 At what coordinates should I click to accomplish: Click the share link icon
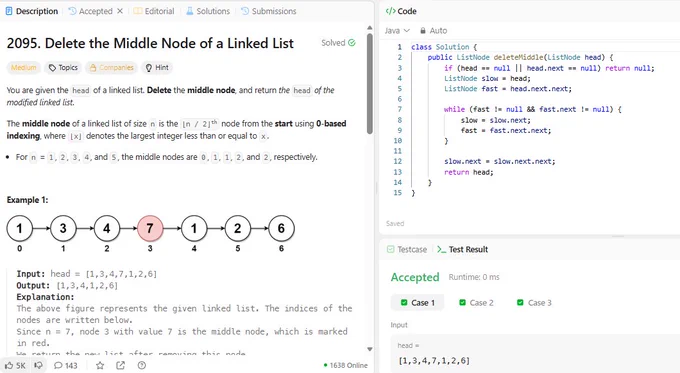click(x=121, y=366)
